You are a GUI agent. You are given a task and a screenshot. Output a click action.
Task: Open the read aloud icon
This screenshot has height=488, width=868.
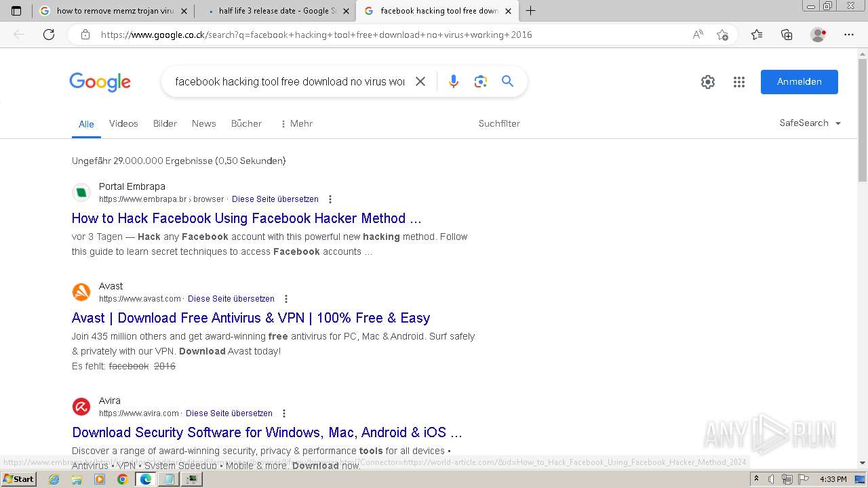(x=698, y=35)
